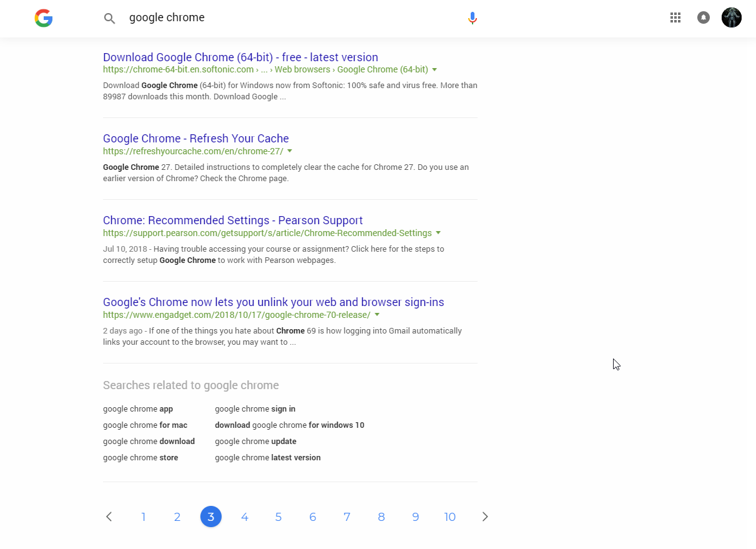756x549 pixels.
Task: Search related: google chrome for mac
Action: pyautogui.click(x=145, y=425)
